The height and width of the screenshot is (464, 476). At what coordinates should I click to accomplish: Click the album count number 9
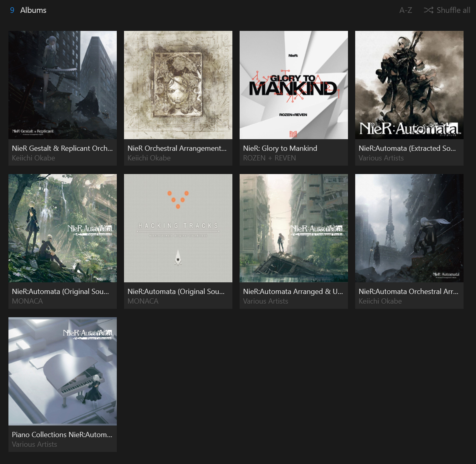[12, 10]
